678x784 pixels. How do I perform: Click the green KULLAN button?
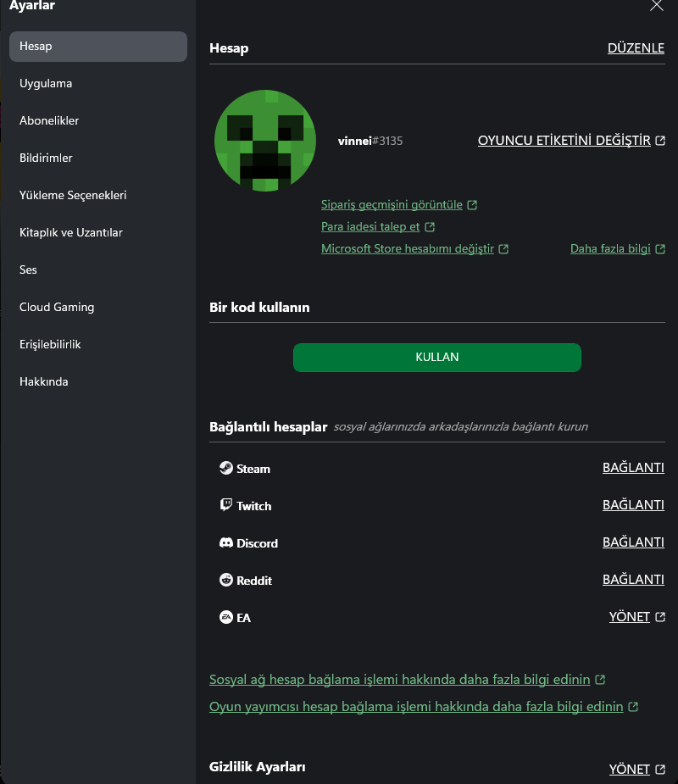[437, 358]
